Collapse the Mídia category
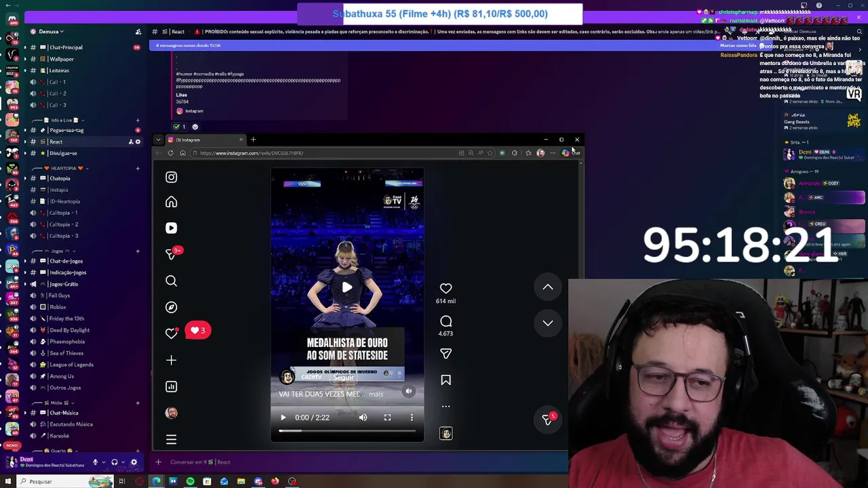The image size is (868, 488). 56,403
